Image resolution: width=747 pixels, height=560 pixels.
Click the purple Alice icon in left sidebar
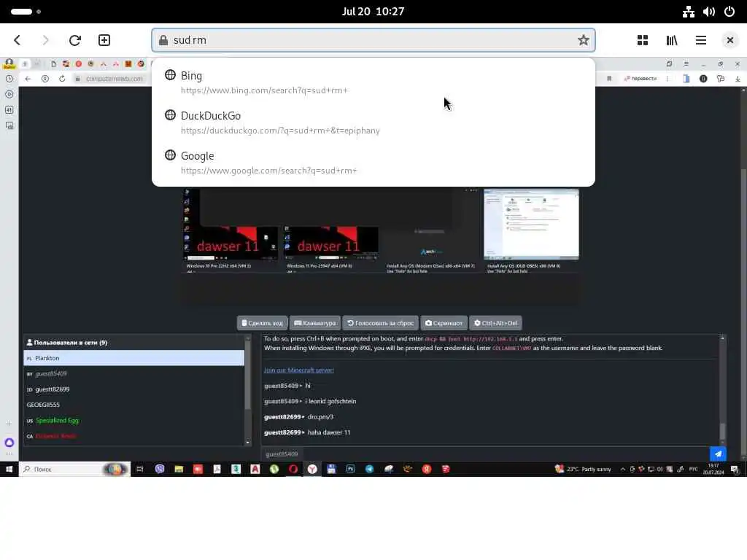9,443
